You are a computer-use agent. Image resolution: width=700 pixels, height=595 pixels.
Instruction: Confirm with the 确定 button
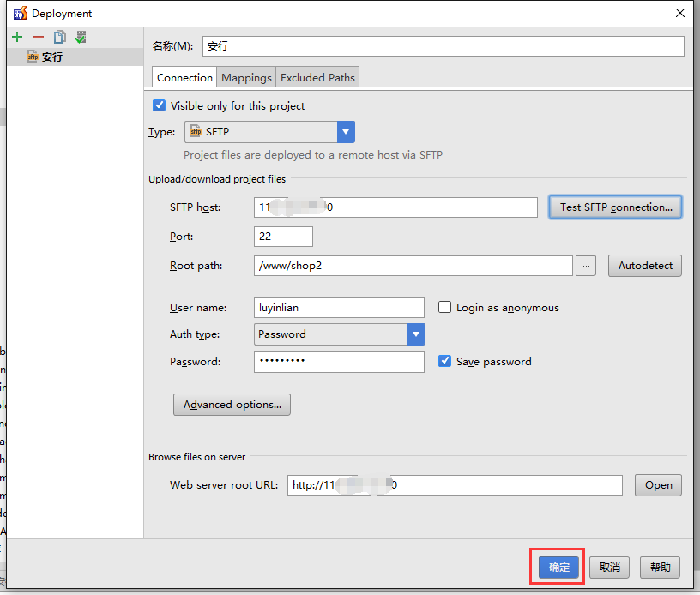(x=559, y=568)
